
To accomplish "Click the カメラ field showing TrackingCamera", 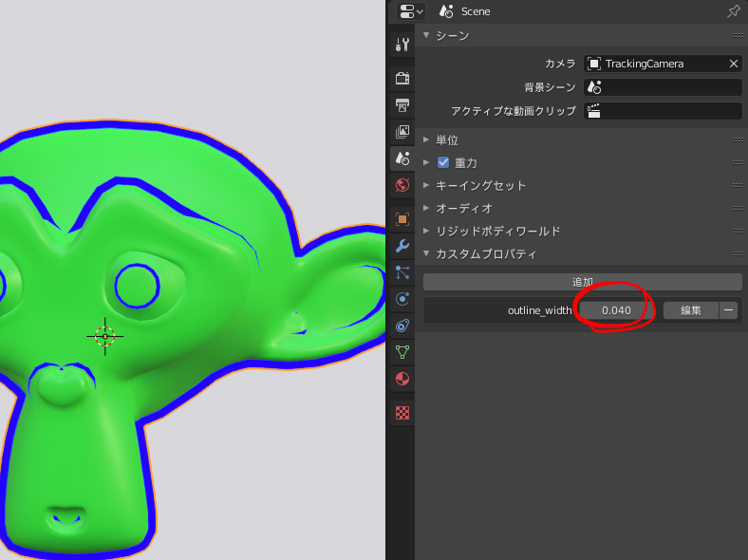I will point(663,64).
